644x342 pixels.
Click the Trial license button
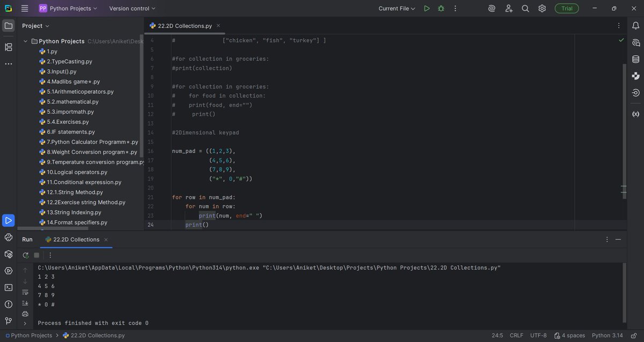(x=567, y=9)
